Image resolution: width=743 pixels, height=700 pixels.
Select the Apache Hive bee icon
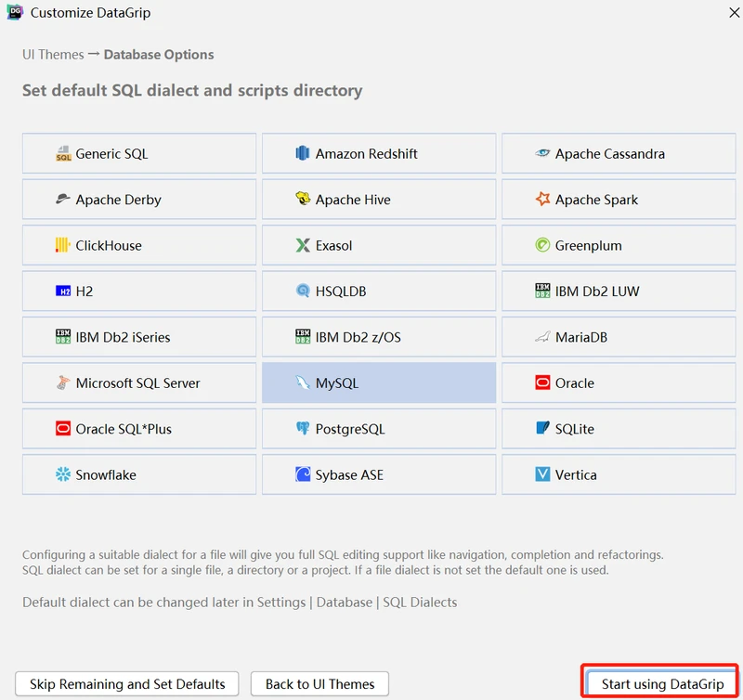tap(303, 199)
